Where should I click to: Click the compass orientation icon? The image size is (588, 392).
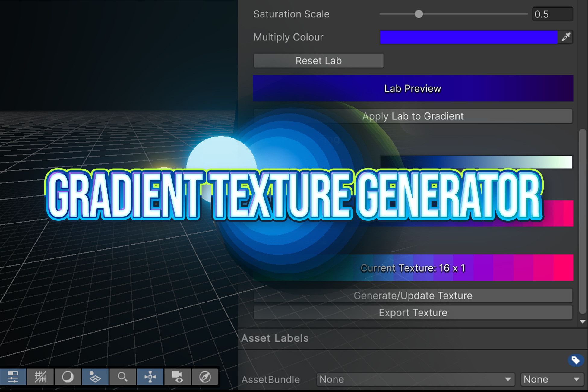click(x=205, y=377)
